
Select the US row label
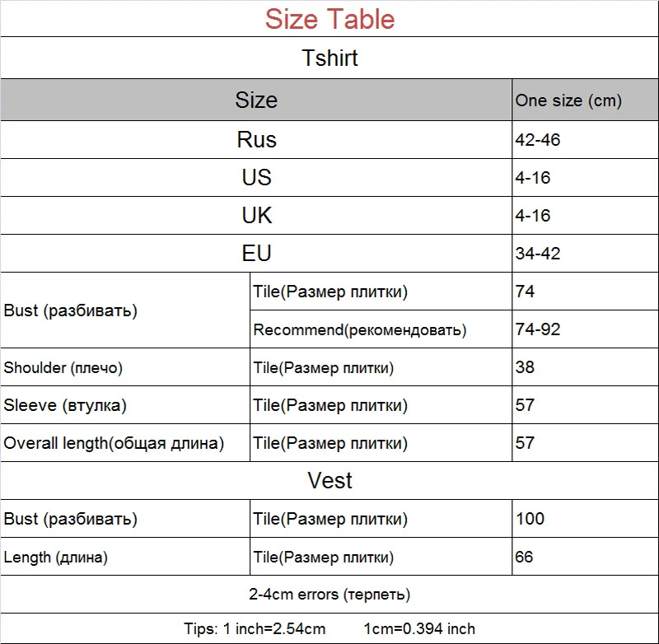256,177
